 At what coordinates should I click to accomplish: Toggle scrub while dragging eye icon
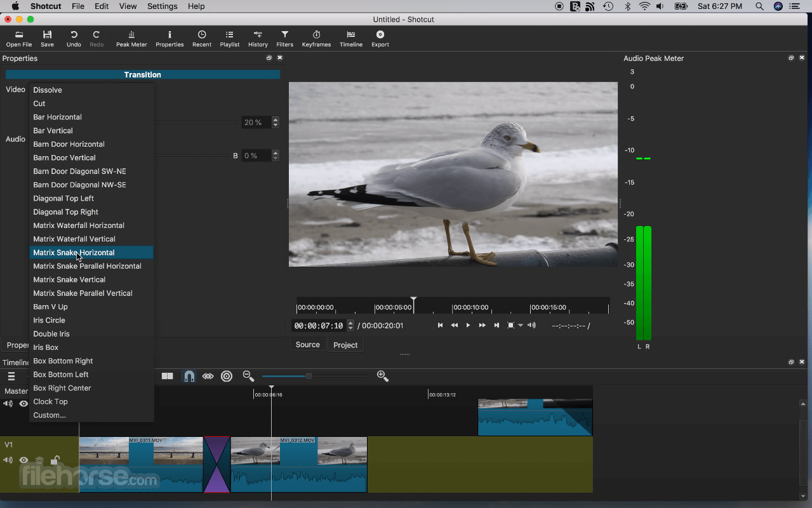click(x=208, y=376)
